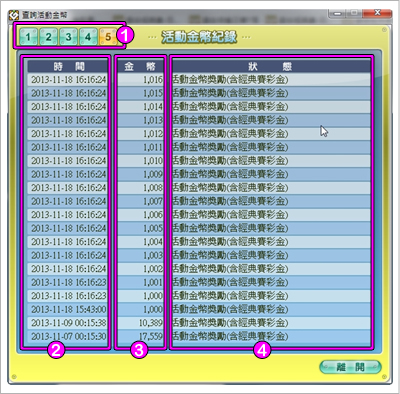Select the row with 10,389 coins
This screenshot has width=400, height=394.
[x=199, y=322]
